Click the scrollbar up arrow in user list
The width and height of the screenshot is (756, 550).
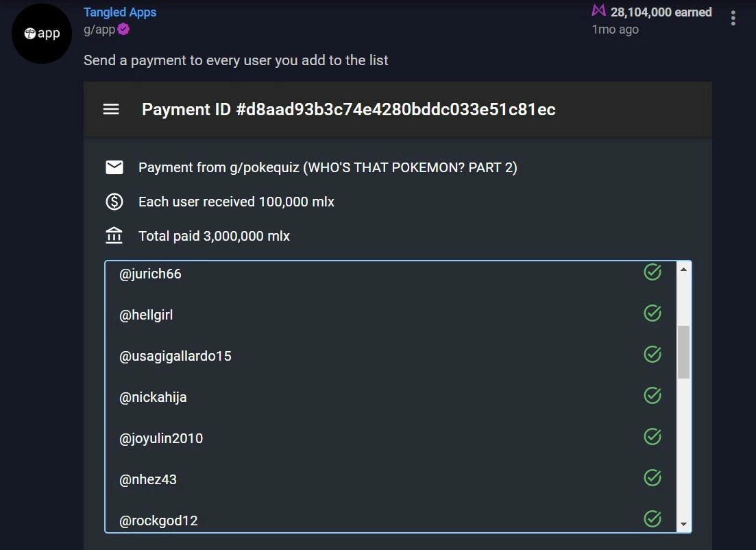[x=683, y=270]
